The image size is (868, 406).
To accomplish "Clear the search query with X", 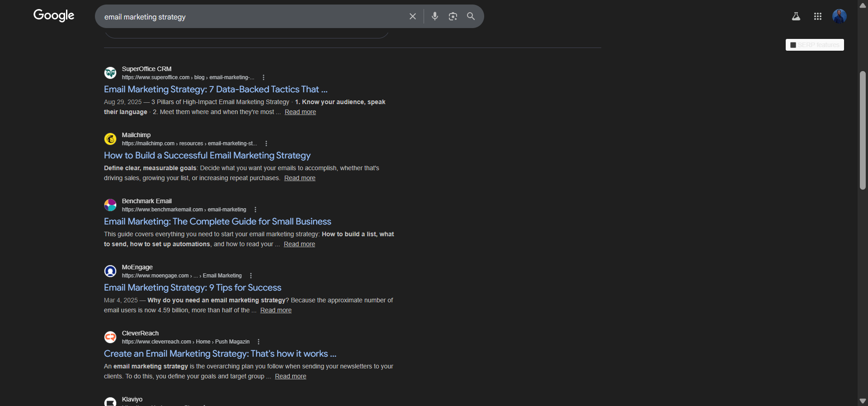I will pos(412,16).
